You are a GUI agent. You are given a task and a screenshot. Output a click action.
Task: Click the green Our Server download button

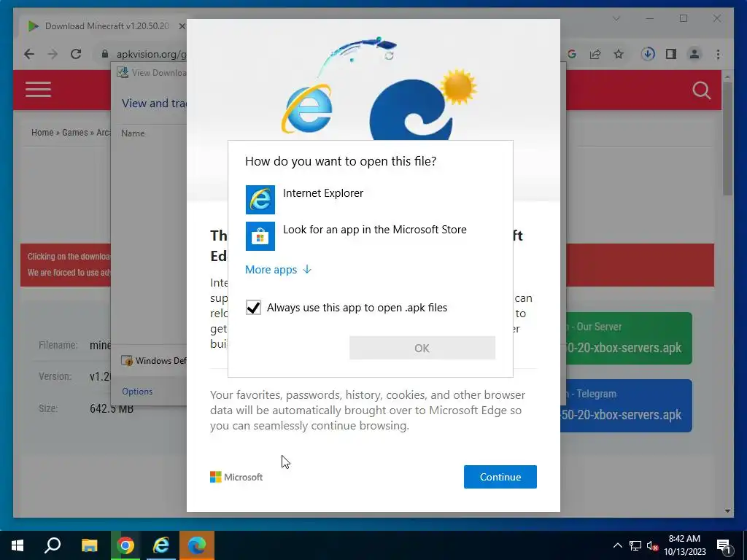(626, 338)
